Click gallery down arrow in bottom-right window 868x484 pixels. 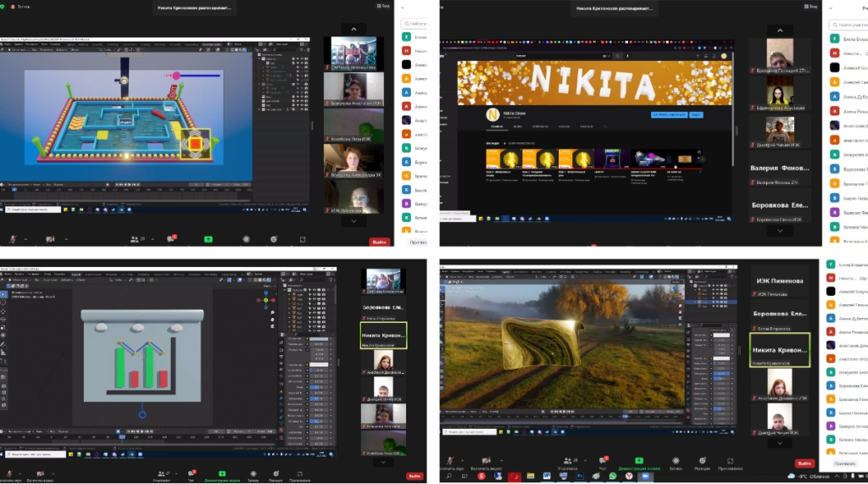[x=780, y=443]
